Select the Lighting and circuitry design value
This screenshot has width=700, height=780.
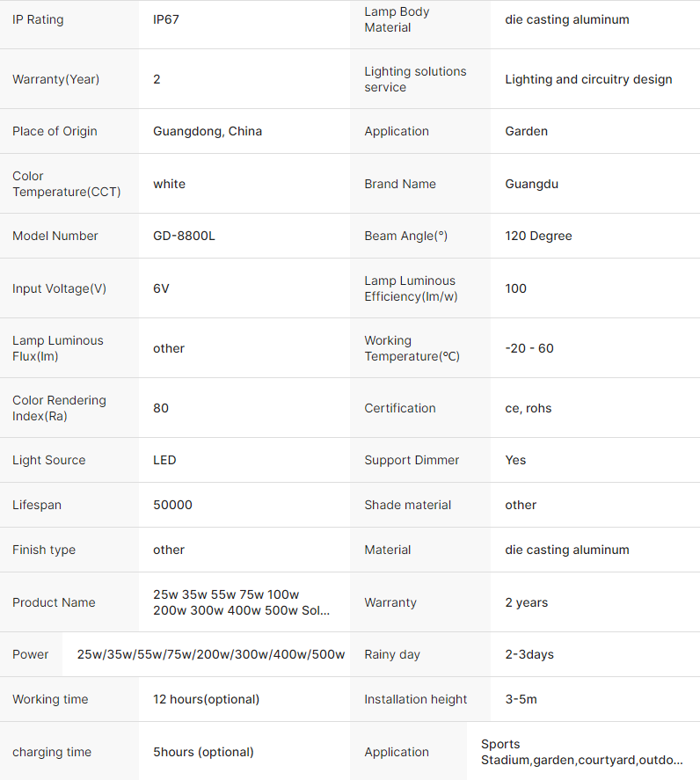(588, 80)
